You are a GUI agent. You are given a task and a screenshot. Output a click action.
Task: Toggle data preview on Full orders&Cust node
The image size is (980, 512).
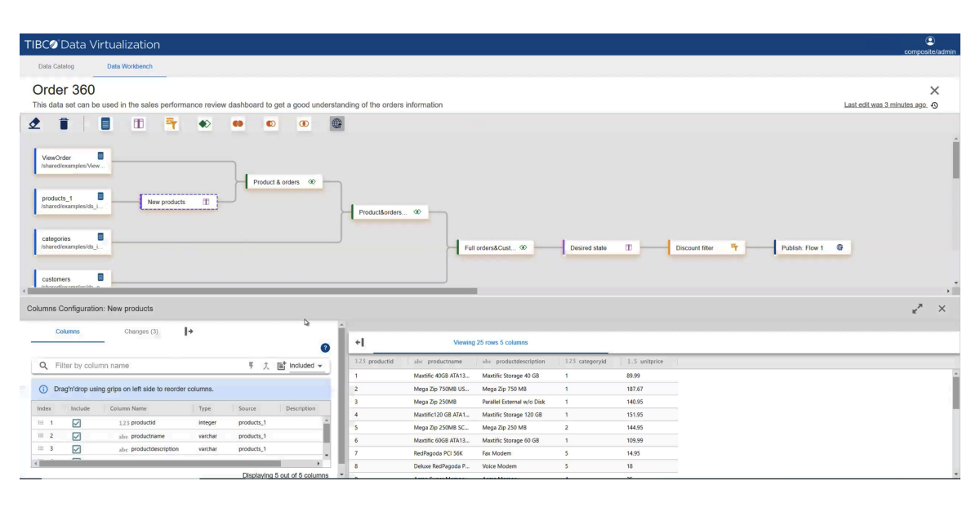coord(523,247)
